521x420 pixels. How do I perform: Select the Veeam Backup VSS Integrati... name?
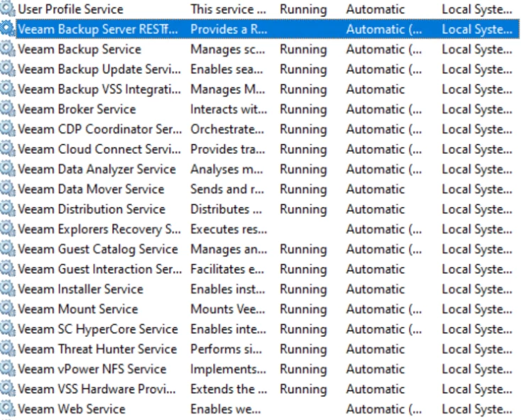point(99,89)
